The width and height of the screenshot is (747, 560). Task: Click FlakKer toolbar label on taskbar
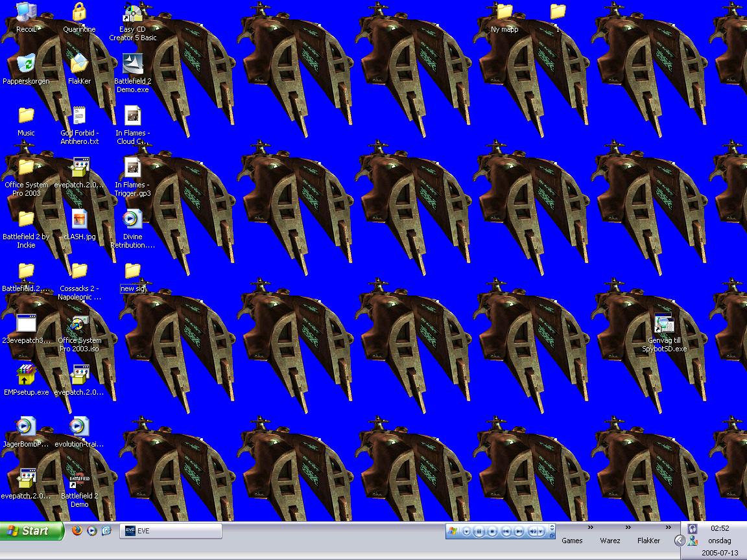[x=648, y=541]
